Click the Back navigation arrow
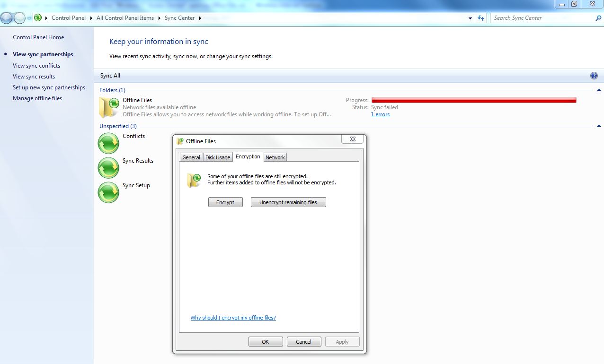Viewport: 604px width, 364px height. pos(6,17)
